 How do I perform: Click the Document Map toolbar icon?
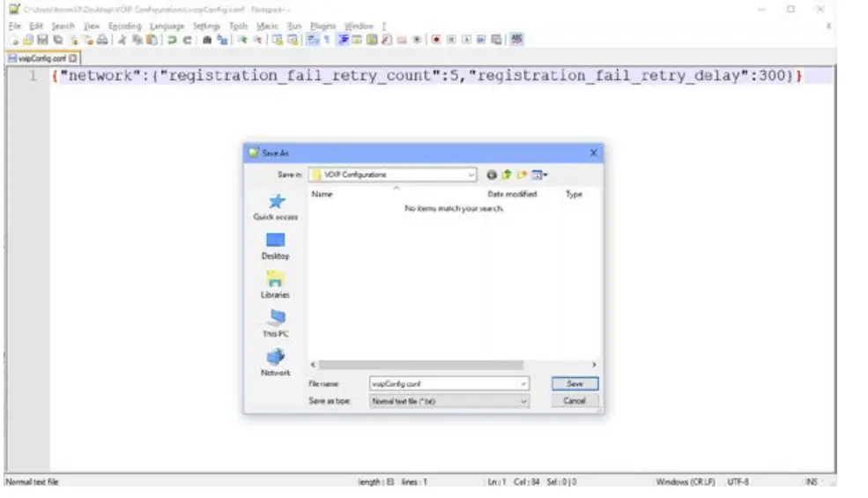[x=372, y=40]
